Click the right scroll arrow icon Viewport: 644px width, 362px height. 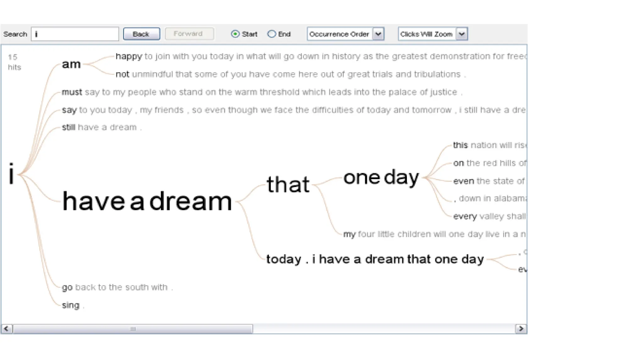click(521, 329)
